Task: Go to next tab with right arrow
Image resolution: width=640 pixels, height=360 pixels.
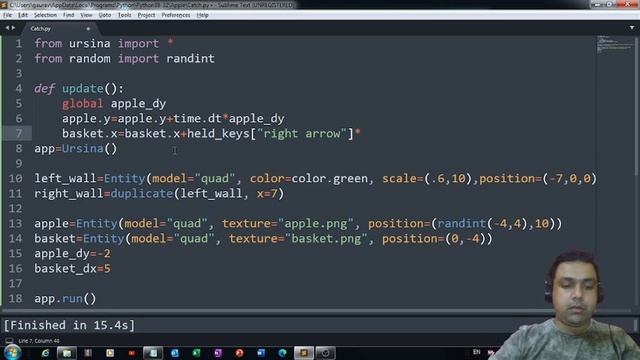Action: pos(13,28)
